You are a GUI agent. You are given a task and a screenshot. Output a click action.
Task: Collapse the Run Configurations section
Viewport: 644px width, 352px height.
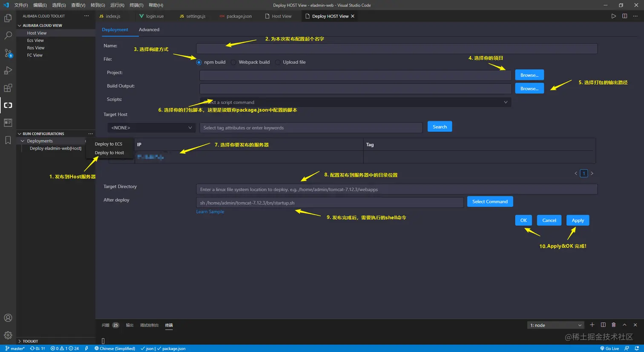(x=20, y=134)
